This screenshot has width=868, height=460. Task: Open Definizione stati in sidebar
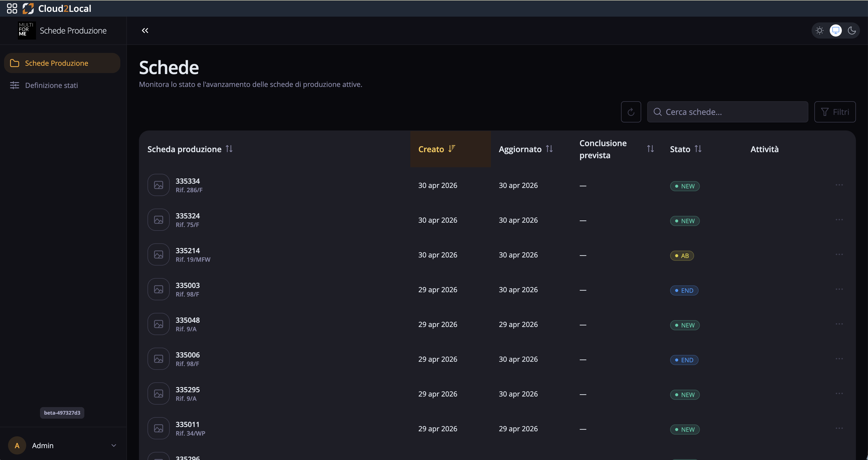click(x=62, y=85)
